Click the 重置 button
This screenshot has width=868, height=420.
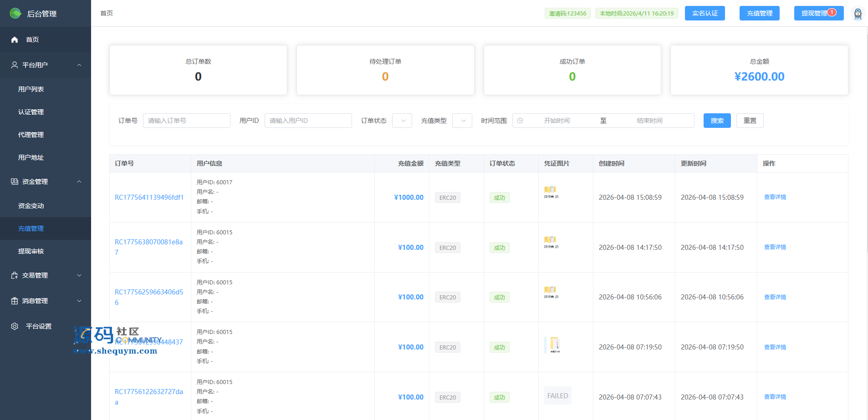[750, 121]
